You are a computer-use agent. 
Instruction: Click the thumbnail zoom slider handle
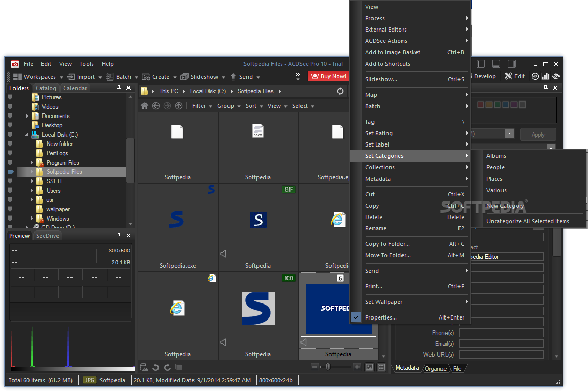328,367
